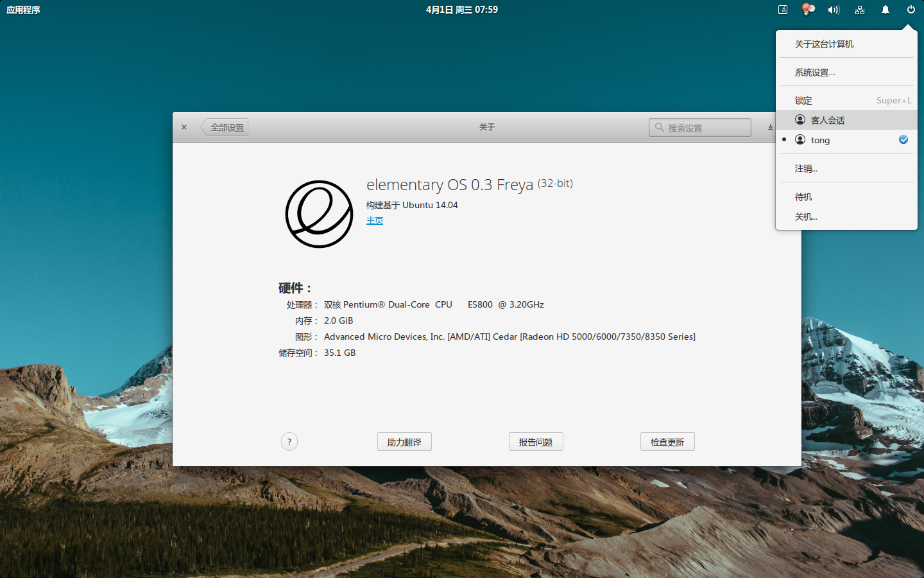Open the notifications bell indicator
The image size is (924, 578).
coord(886,10)
